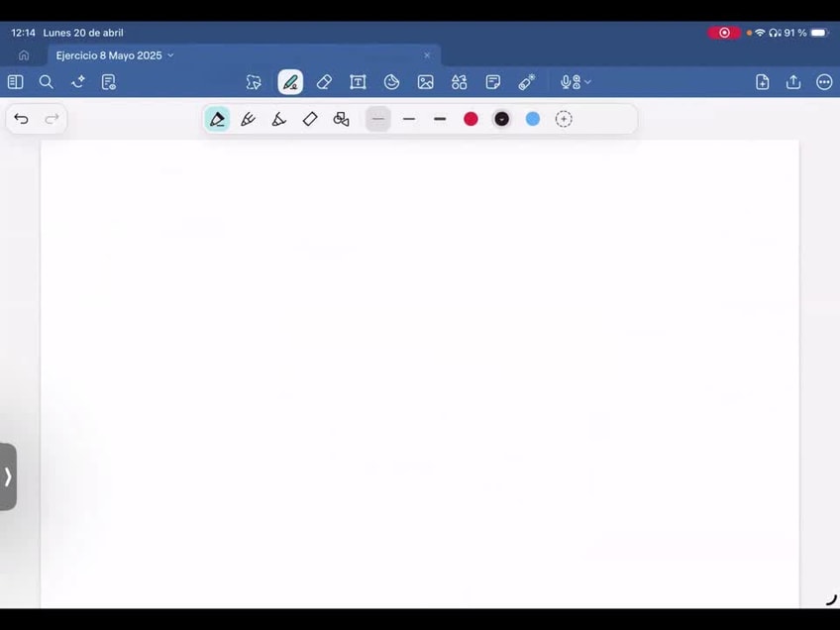
Task: Tap the red screen recording indicator
Action: tap(724, 33)
